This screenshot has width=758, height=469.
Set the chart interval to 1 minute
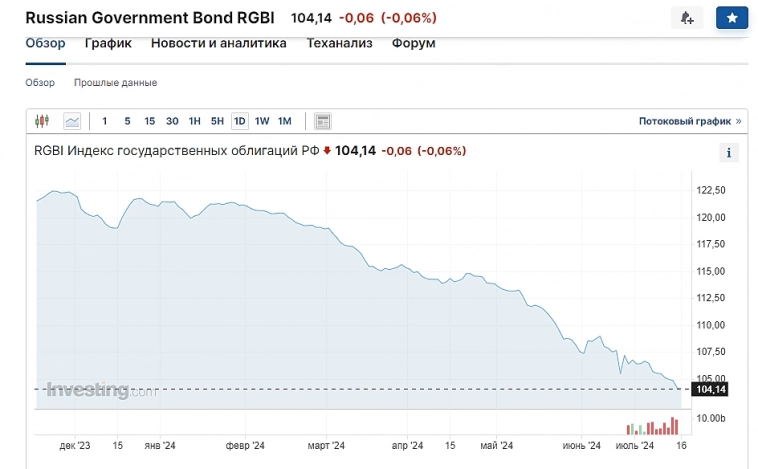click(105, 121)
